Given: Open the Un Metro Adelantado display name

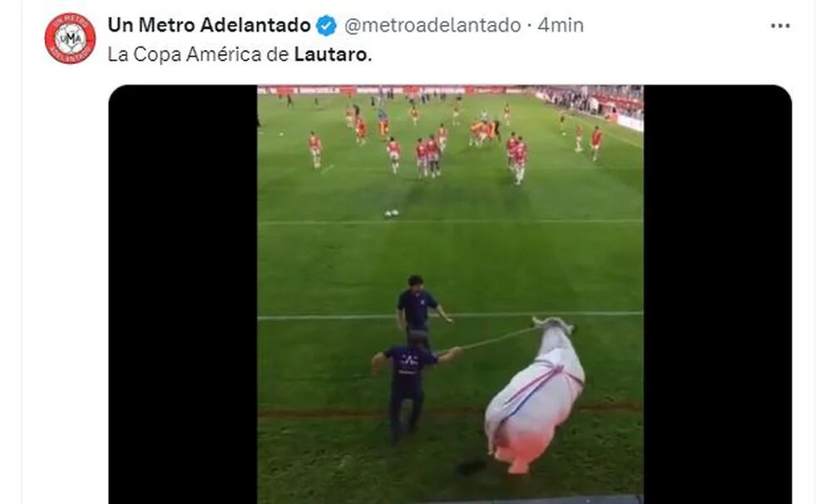Looking at the screenshot, I should point(209,25).
